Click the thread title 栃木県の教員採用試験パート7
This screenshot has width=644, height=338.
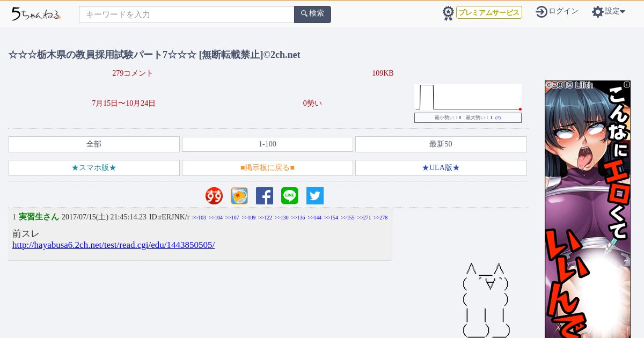[x=154, y=55]
